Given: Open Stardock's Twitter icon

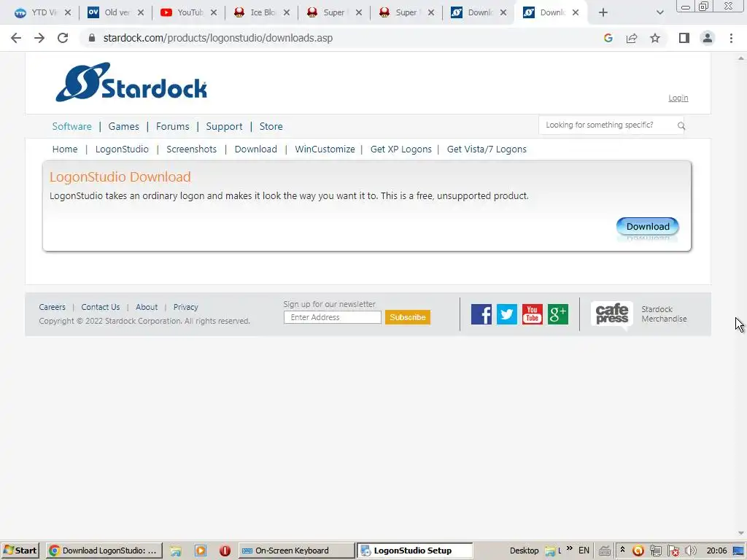Looking at the screenshot, I should 507,314.
